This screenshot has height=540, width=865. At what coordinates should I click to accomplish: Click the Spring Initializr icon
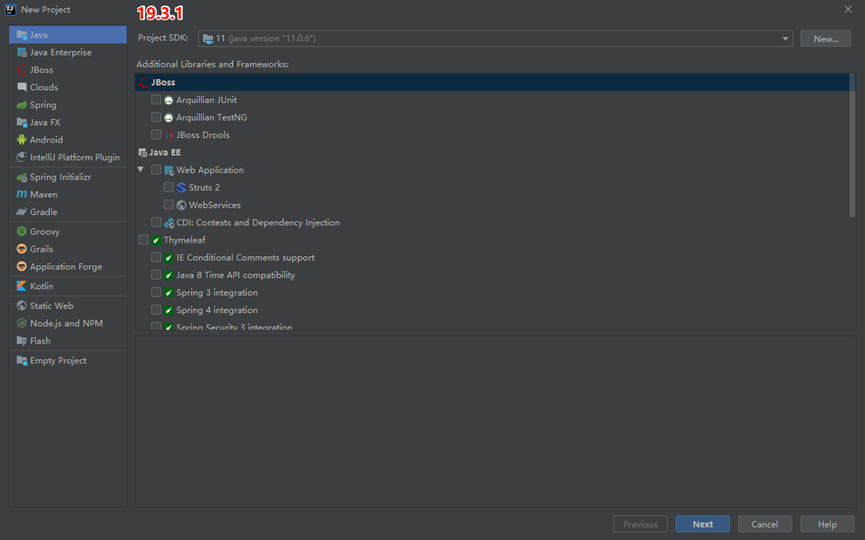point(22,177)
